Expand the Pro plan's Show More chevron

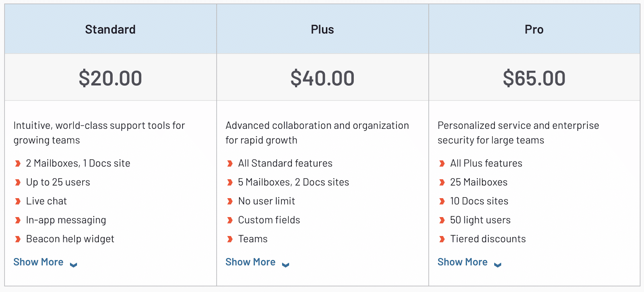click(497, 265)
